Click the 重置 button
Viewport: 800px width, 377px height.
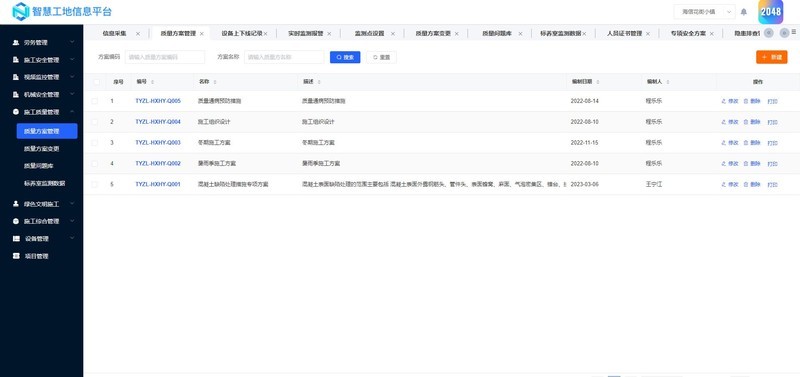click(x=381, y=57)
